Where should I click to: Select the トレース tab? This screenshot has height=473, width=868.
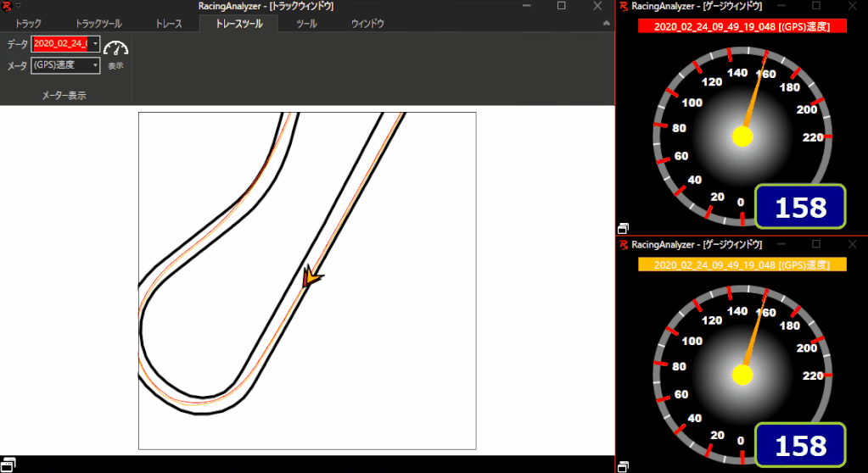(x=169, y=24)
